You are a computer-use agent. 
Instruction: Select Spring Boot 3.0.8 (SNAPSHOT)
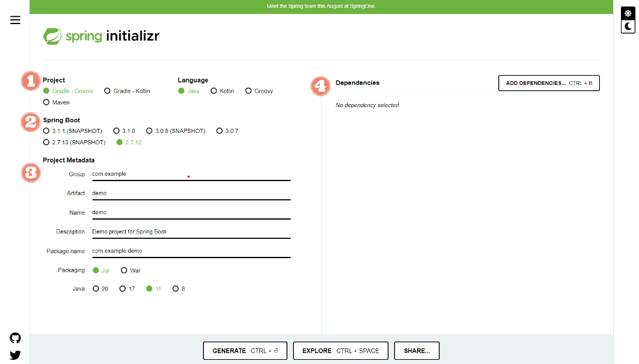(x=176, y=131)
